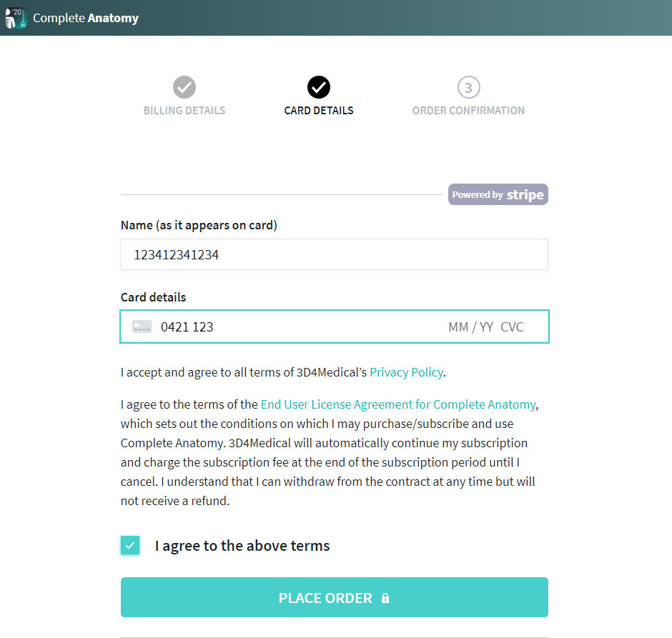
Task: Click the MM / YY expiry field
Action: tap(470, 327)
